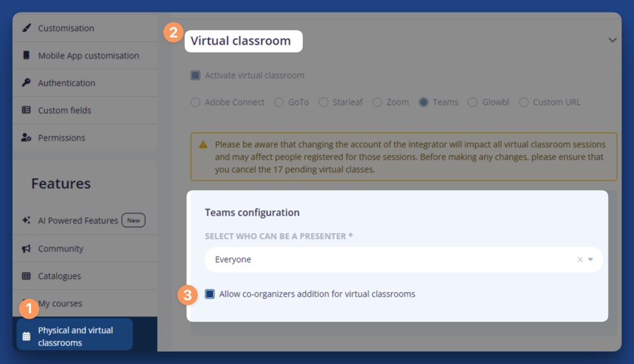Screen dimensions: 634x364
Task: Select the Custom URL radio button
Action: pyautogui.click(x=524, y=102)
